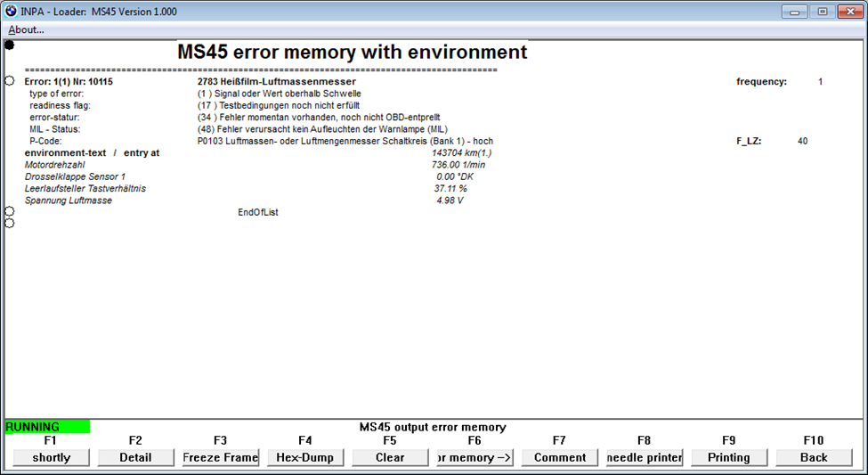This screenshot has height=475, width=868.
Task: Click 'Spannung Luftmasse' label
Action: pyautogui.click(x=68, y=201)
